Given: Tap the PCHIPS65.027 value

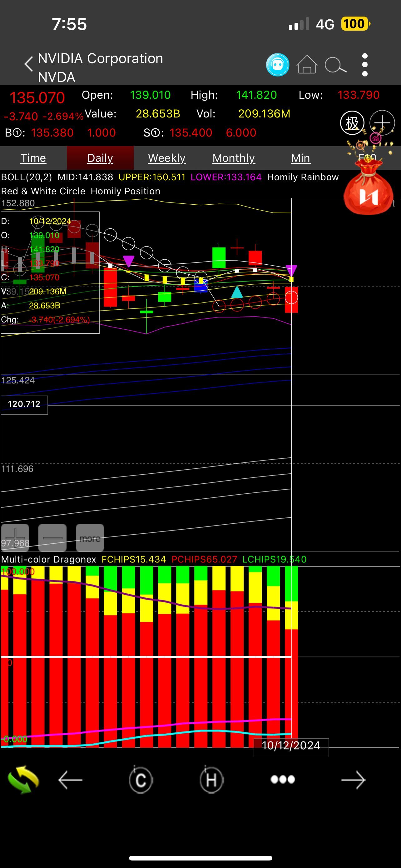Looking at the screenshot, I should (204, 559).
